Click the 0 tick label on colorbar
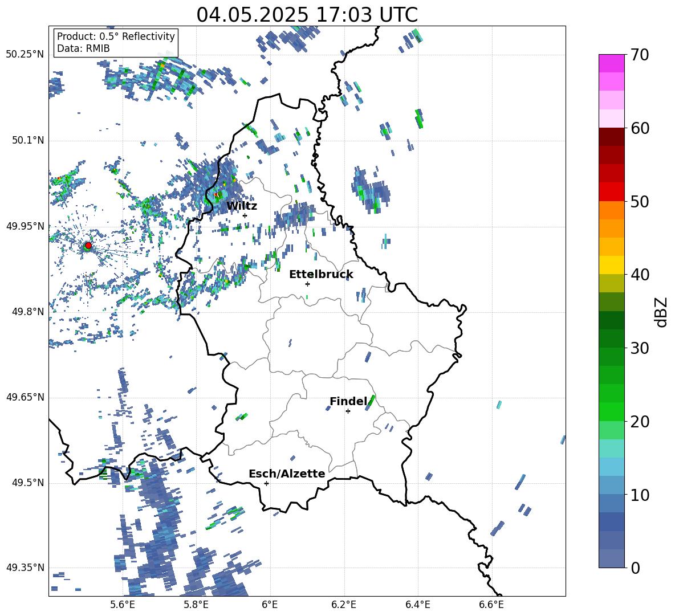 point(635,568)
